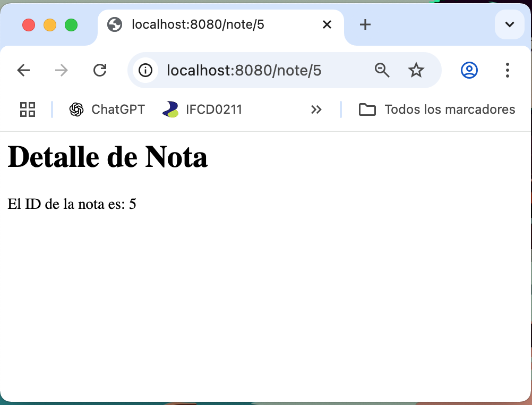
Task: Click the forward navigation arrow
Action: [x=61, y=70]
